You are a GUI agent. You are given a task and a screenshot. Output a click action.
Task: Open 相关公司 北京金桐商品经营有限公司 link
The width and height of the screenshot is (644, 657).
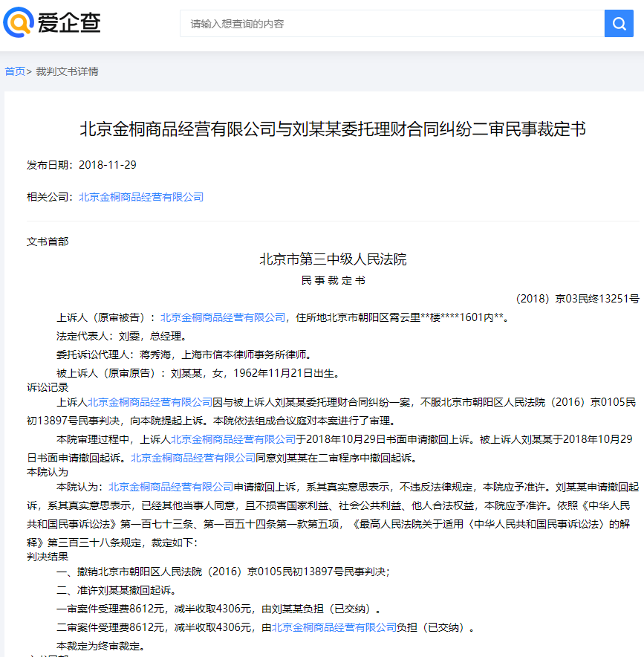tap(141, 197)
